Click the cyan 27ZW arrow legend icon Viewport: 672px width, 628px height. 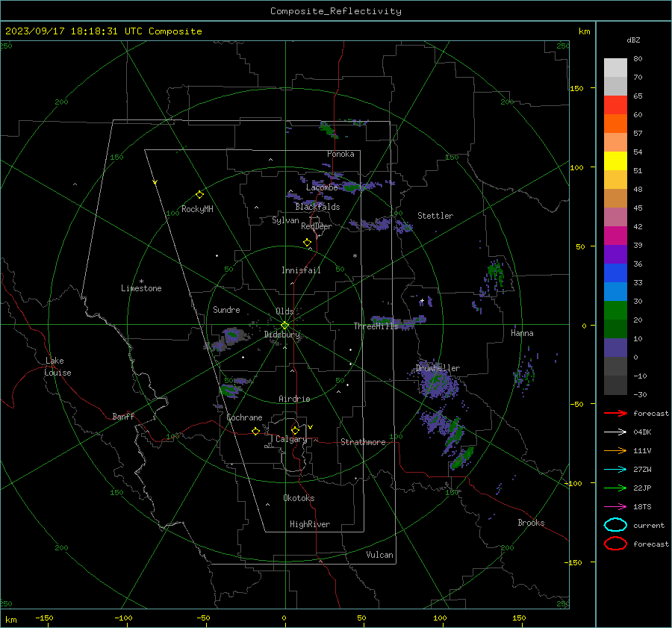[x=615, y=470]
